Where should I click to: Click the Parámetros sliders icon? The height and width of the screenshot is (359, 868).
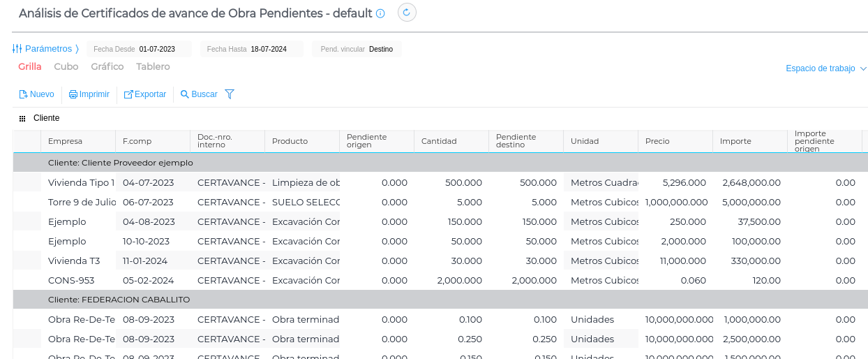[17, 49]
